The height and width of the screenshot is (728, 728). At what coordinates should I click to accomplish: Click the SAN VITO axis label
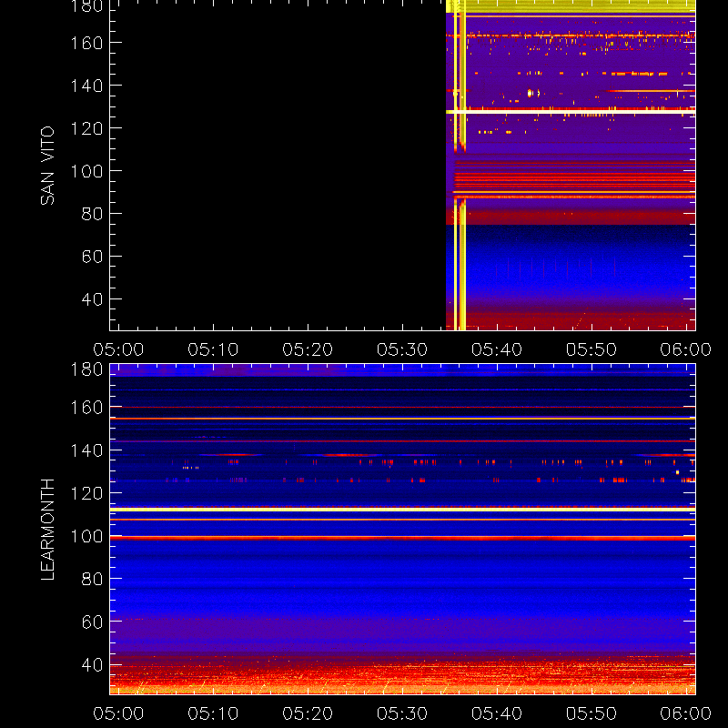pos(47,166)
